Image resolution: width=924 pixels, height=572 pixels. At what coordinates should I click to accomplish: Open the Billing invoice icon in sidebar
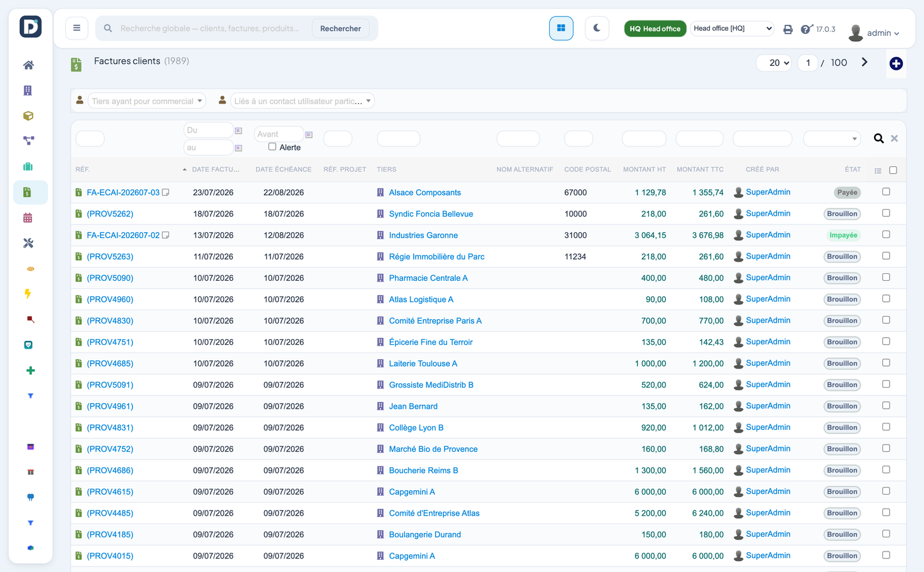pos(28,192)
